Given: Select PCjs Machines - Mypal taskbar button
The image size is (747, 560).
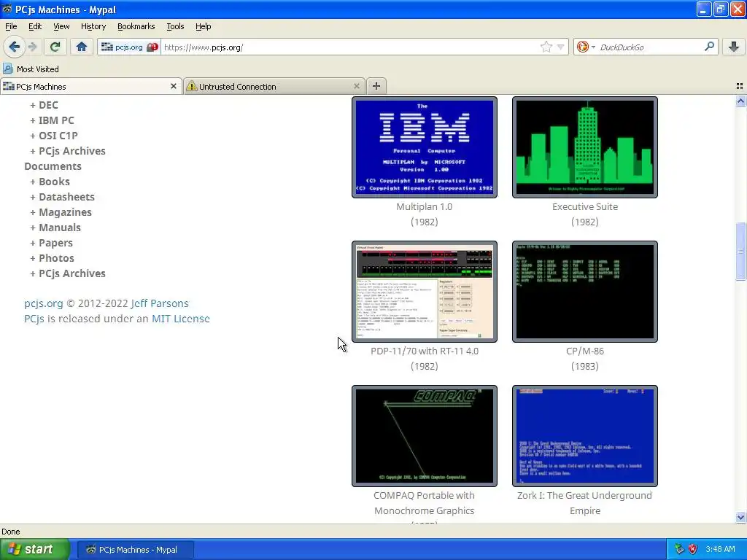Looking at the screenshot, I should 135,550.
